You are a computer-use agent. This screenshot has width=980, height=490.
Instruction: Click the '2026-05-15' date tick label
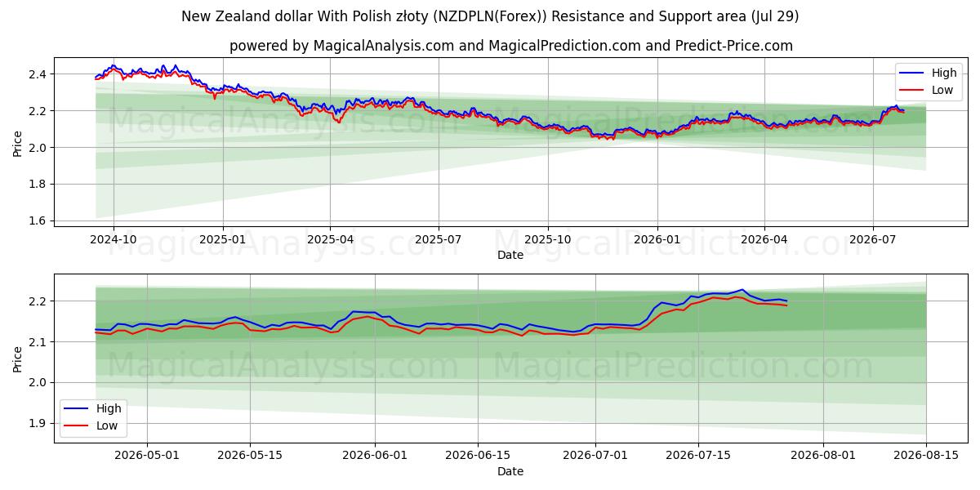[x=252, y=457]
